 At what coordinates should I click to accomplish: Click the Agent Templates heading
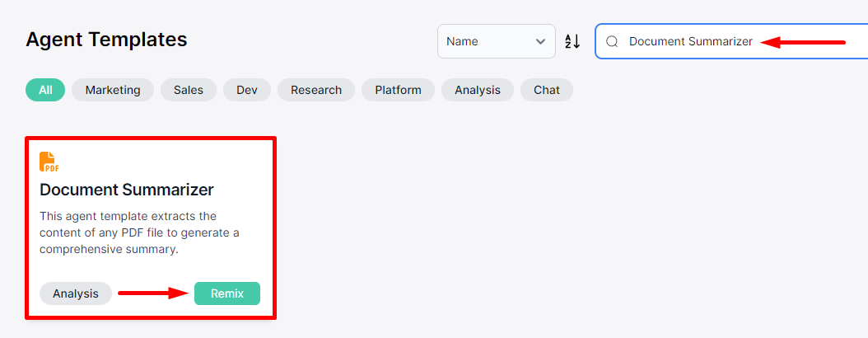tap(106, 40)
